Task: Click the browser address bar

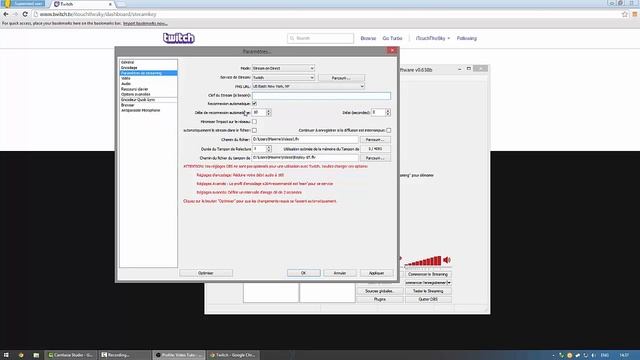Action: (x=327, y=14)
